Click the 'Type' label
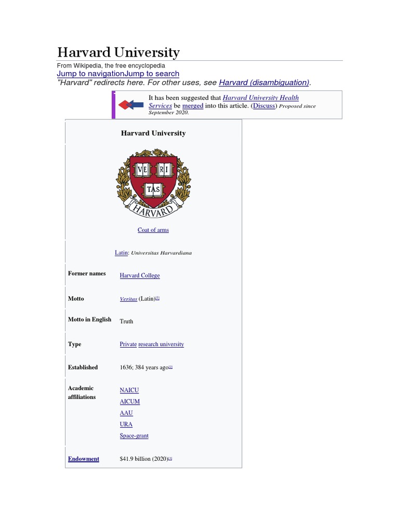Screen dimensions: 399x532 [75, 344]
